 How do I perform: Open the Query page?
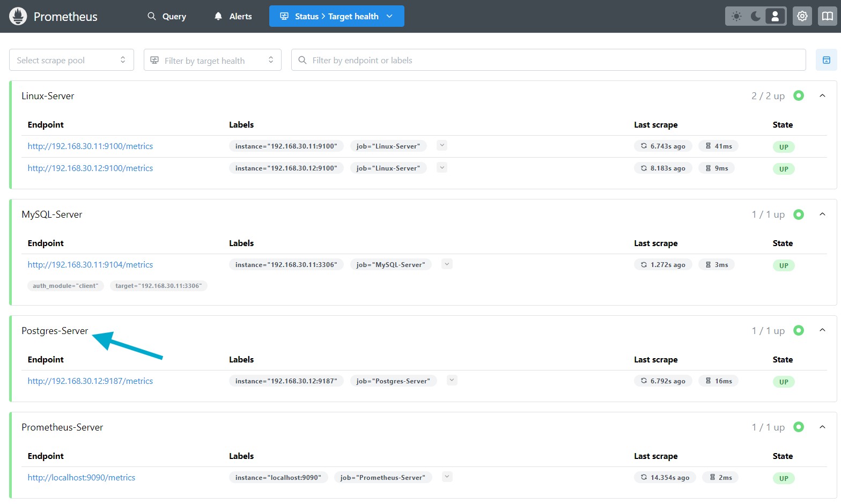point(167,17)
